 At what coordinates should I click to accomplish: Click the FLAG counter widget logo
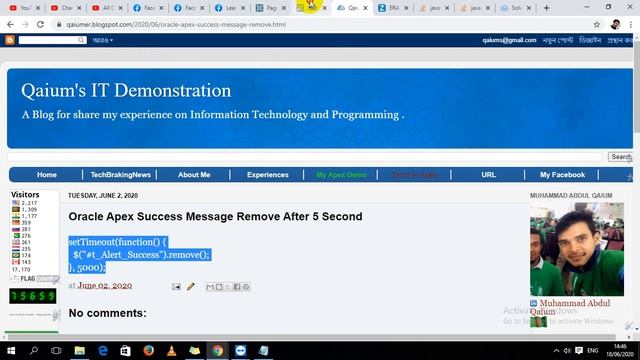click(x=34, y=279)
